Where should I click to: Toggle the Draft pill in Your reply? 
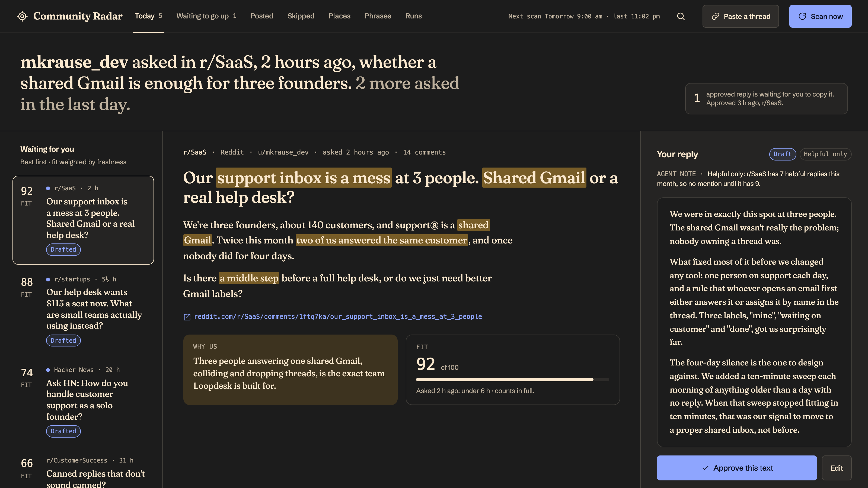point(782,154)
